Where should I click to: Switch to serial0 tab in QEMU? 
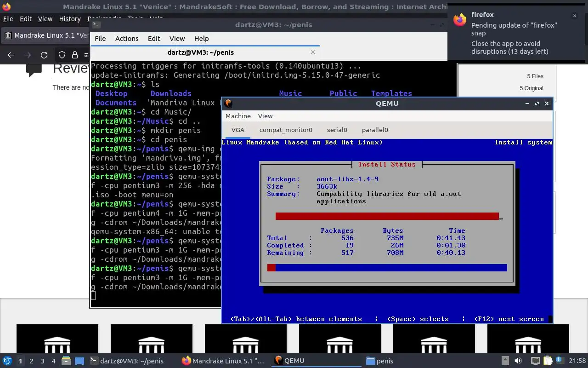point(337,130)
